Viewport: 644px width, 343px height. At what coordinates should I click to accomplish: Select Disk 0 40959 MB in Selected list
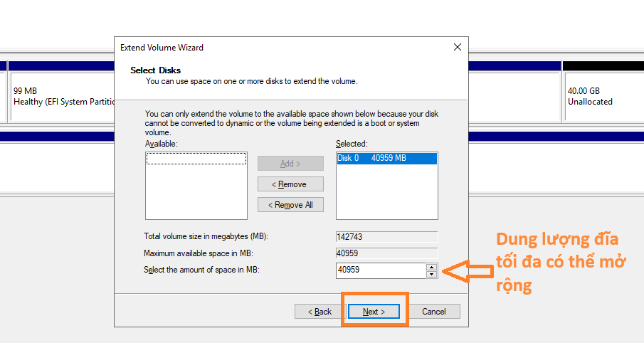click(371, 158)
